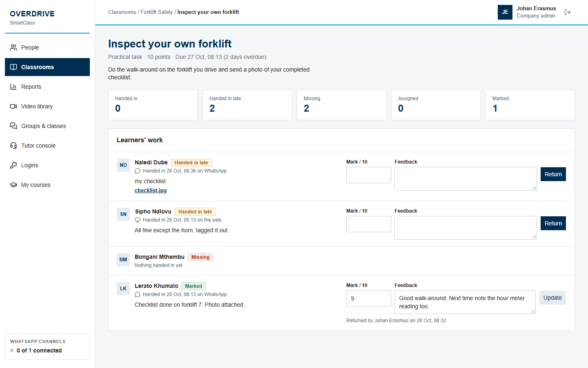This screenshot has width=588, height=368.
Task: Click the Tutor console headset icon
Action: pyautogui.click(x=13, y=146)
